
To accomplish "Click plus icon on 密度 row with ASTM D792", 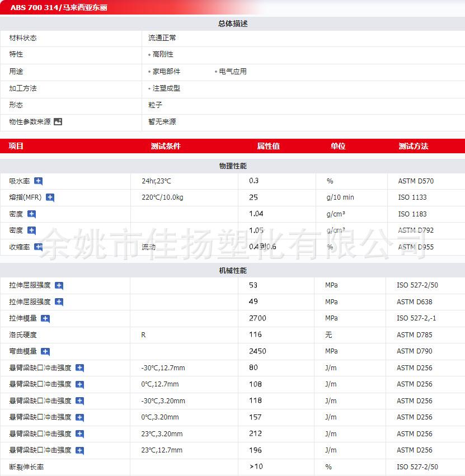I will tap(31, 230).
